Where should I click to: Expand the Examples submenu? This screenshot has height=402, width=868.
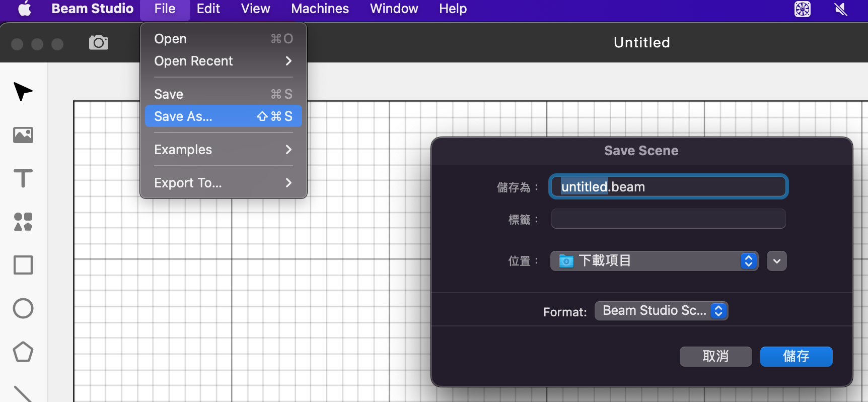point(224,150)
